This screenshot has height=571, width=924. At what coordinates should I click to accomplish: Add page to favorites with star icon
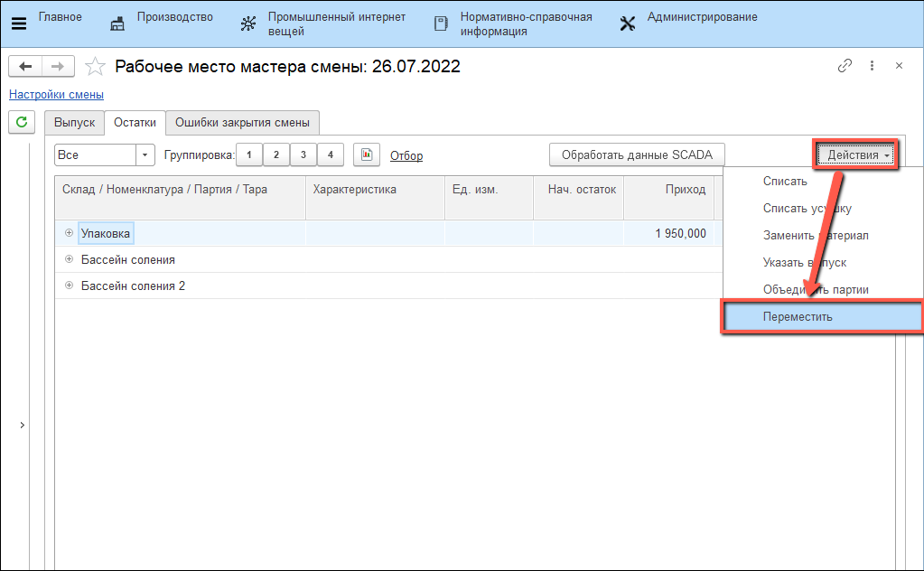click(95, 66)
